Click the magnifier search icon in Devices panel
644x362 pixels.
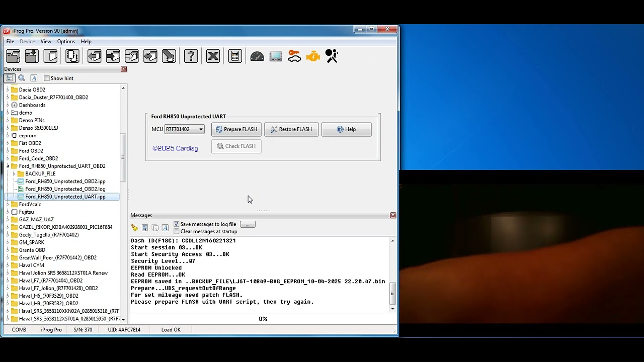pos(22,78)
